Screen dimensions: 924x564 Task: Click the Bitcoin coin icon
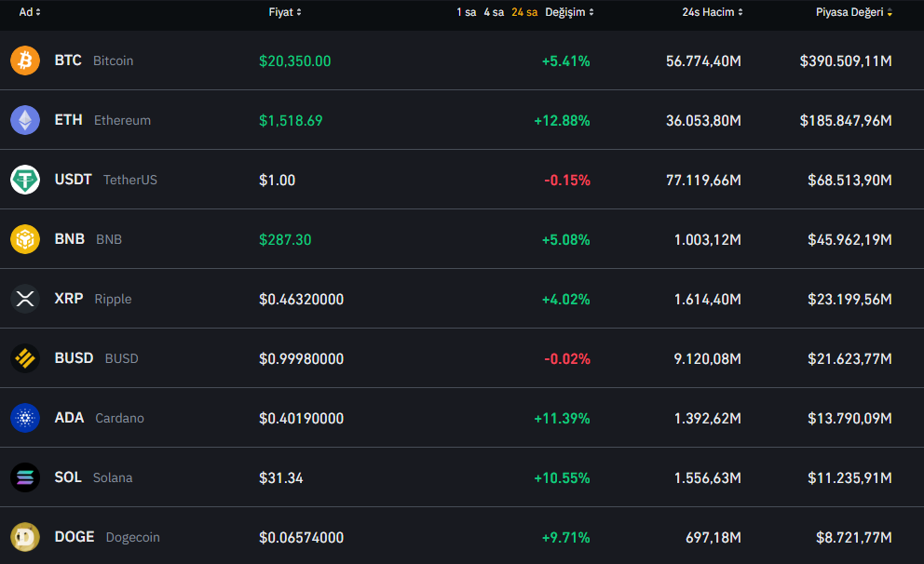[25, 60]
